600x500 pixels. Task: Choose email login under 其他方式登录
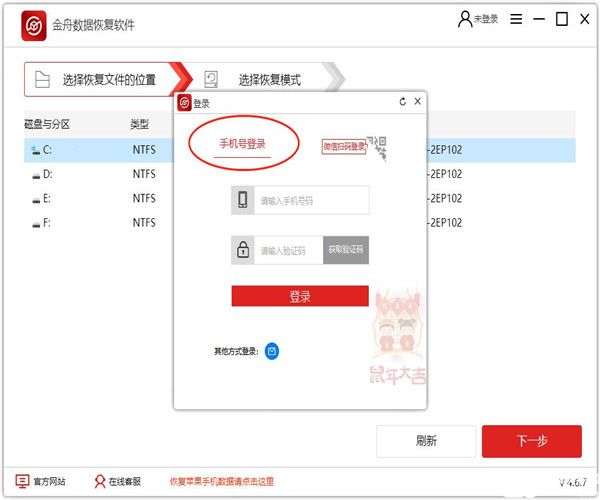tap(272, 351)
